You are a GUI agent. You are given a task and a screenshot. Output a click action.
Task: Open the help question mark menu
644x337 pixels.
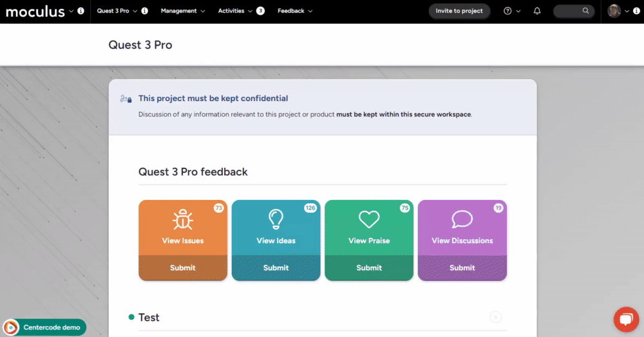coord(507,11)
